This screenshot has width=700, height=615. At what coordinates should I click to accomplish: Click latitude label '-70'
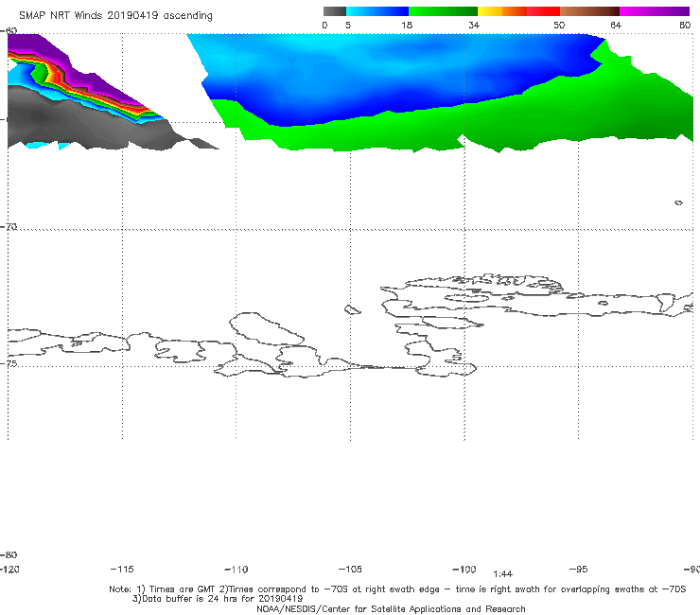(9, 227)
